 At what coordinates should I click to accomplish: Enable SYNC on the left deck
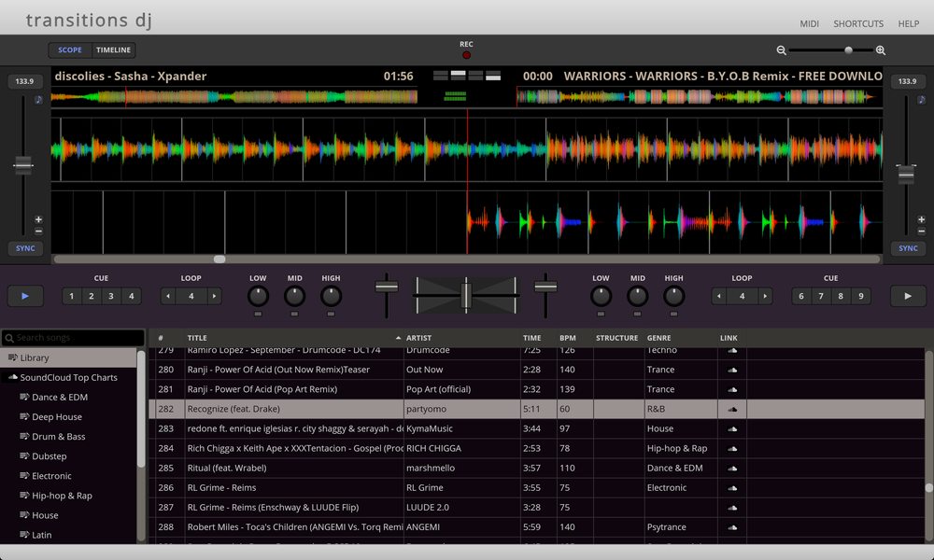[x=24, y=248]
